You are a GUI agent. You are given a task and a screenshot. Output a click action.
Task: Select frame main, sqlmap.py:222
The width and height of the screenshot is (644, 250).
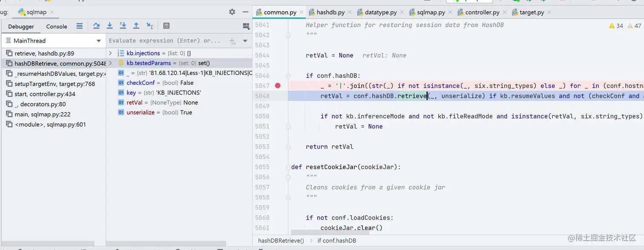(53, 115)
